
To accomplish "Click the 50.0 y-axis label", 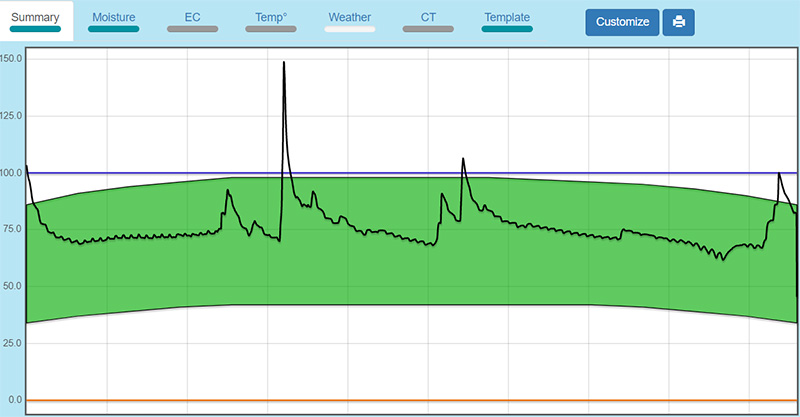I will click(x=13, y=286).
